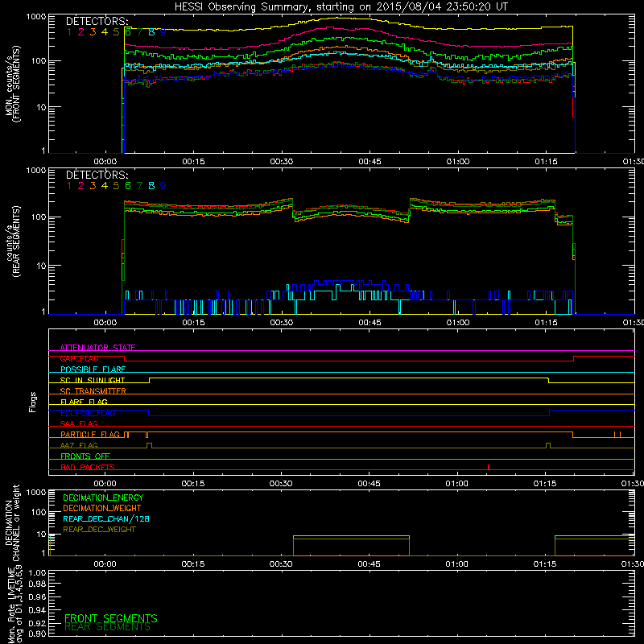This screenshot has width=644, height=644.
Task: Click 01:00 tick under the rear segments plot
Action: coord(458,323)
